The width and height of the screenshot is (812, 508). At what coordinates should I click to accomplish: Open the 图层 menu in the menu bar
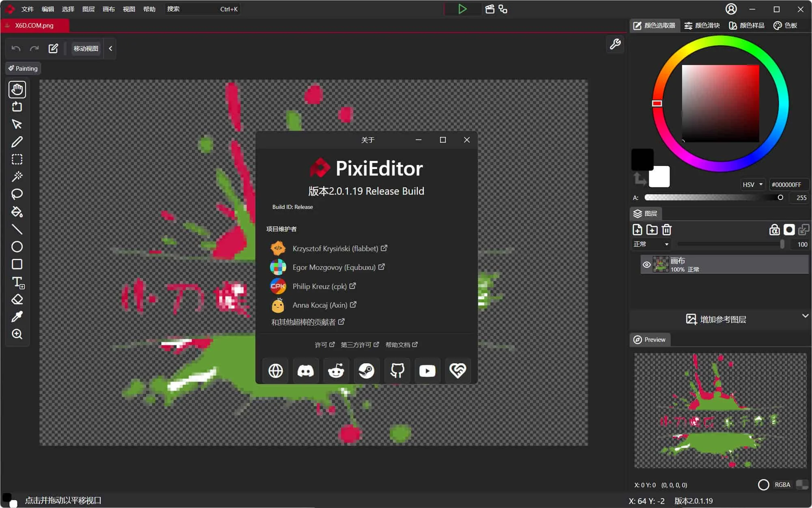pyautogui.click(x=88, y=9)
